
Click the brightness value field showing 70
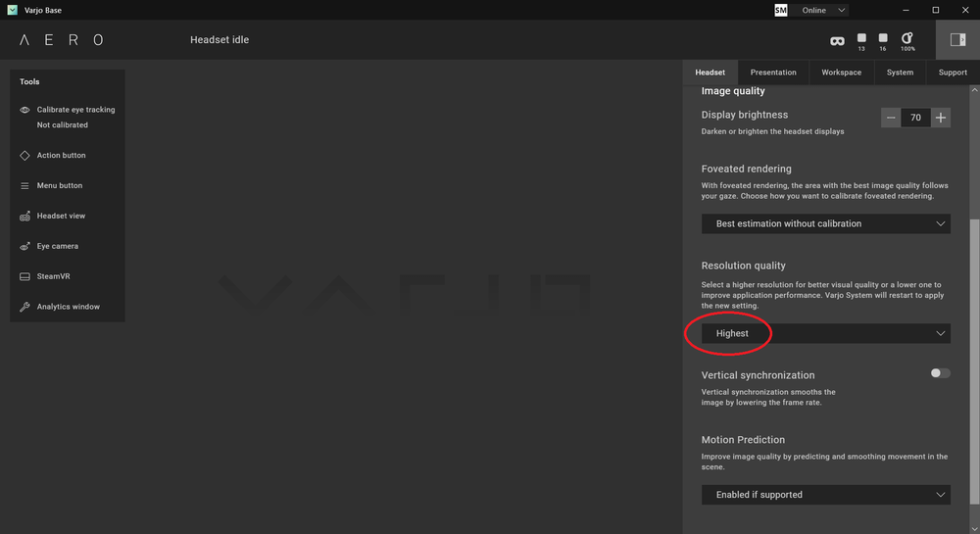tap(915, 118)
